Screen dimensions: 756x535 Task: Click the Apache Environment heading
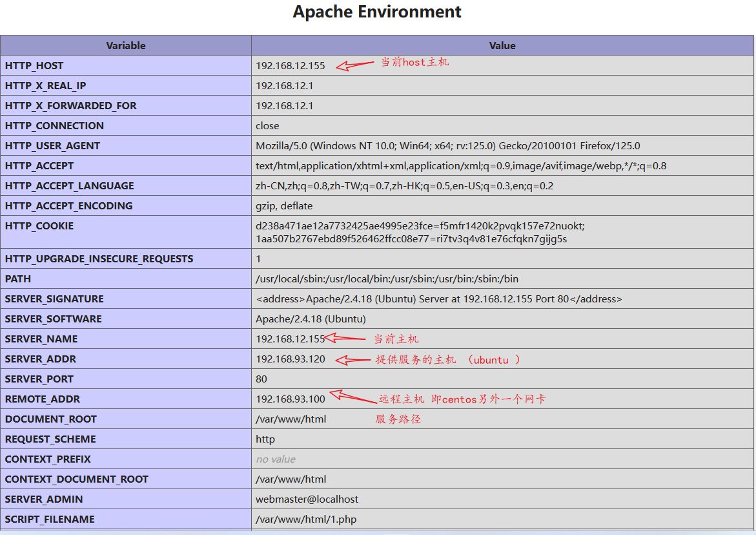click(x=377, y=12)
